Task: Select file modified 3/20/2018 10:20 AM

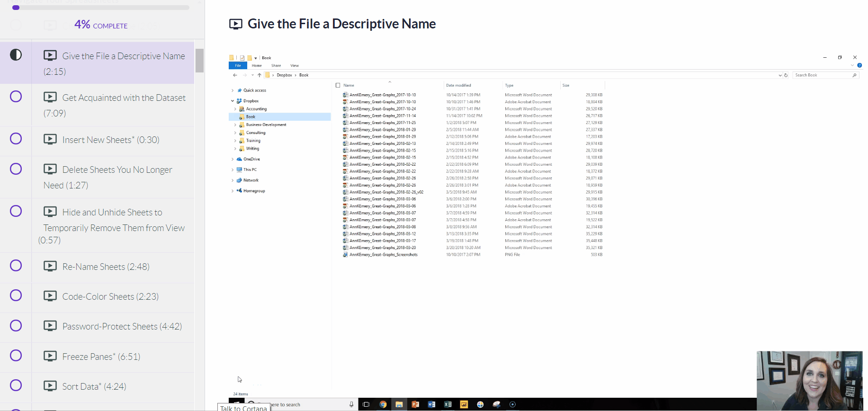Action: [x=473, y=248]
